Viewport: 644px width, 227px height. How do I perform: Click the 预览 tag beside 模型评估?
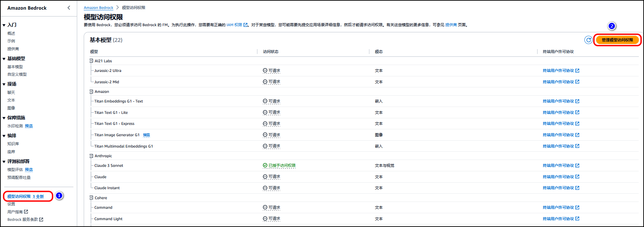click(x=29, y=170)
